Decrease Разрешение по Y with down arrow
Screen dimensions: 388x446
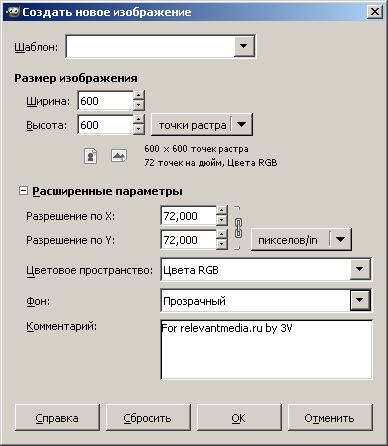pyautogui.click(x=222, y=245)
